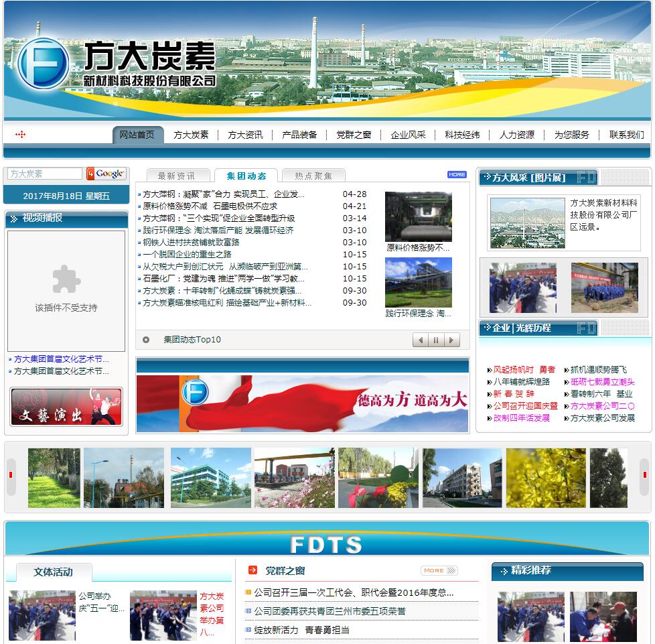
Task: Click right workers group photo in 方大风采
Action: (605, 288)
